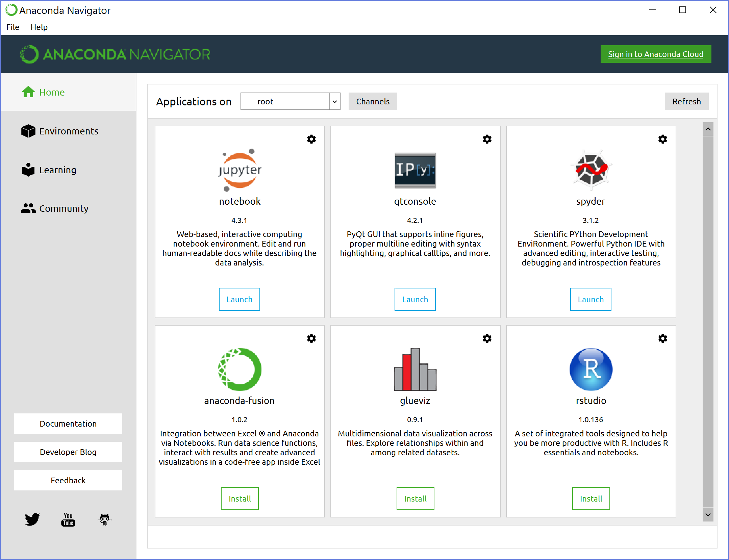Click the glueviz version 0.9.1 text
This screenshot has height=560, width=729.
[415, 419]
